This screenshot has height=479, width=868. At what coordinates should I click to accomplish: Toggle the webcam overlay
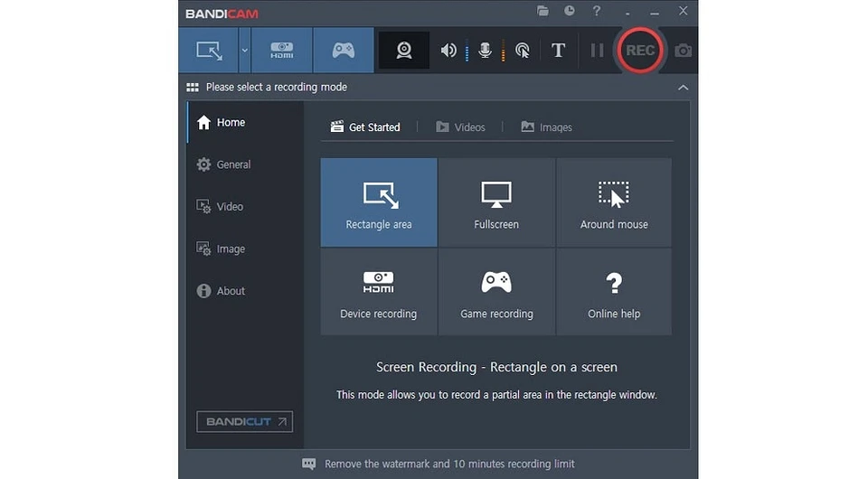tap(404, 51)
